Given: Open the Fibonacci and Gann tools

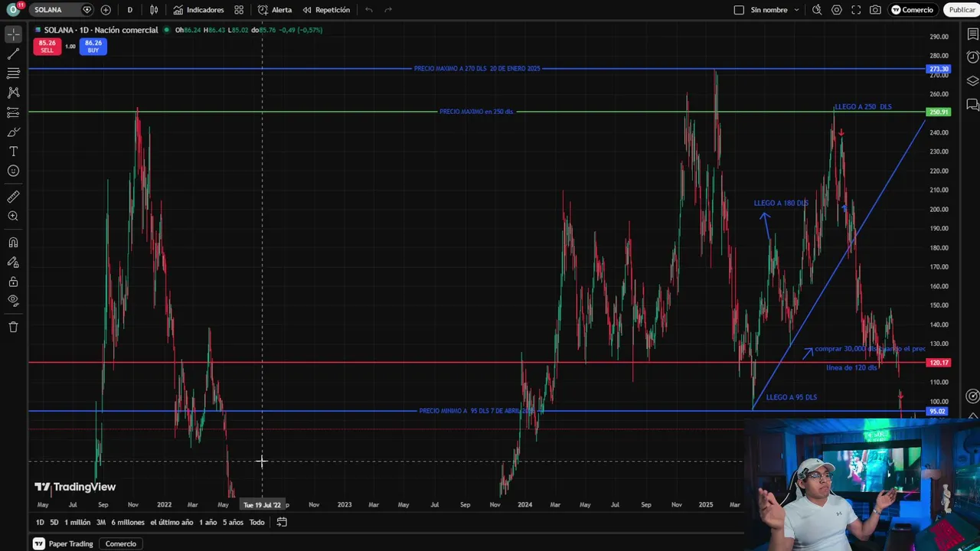Looking at the screenshot, I should (13, 73).
